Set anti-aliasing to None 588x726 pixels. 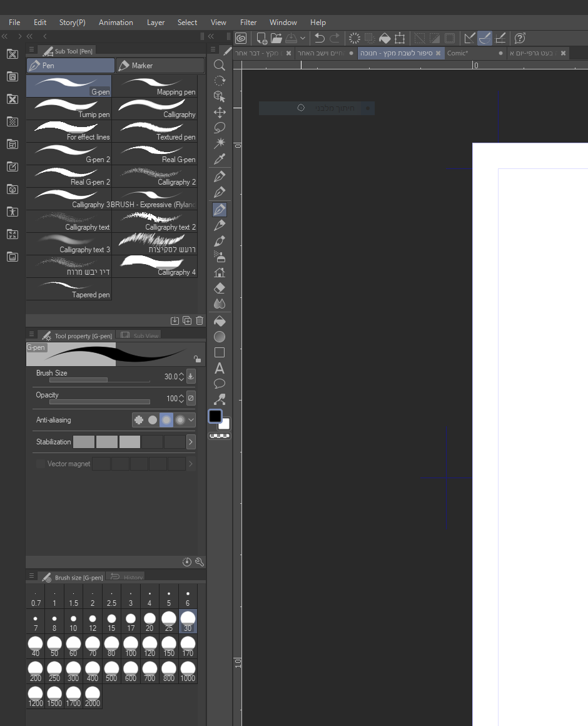pyautogui.click(x=139, y=420)
